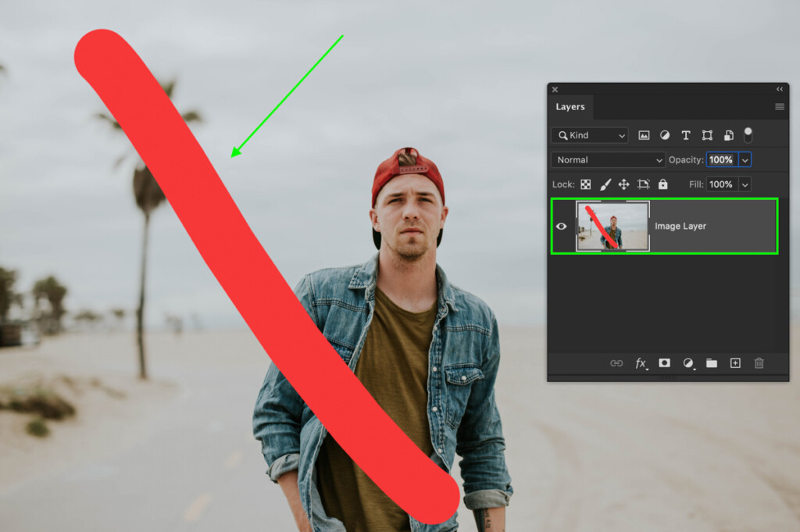Prevent artboard auto-nesting lock icon
800x532 pixels.
click(644, 184)
